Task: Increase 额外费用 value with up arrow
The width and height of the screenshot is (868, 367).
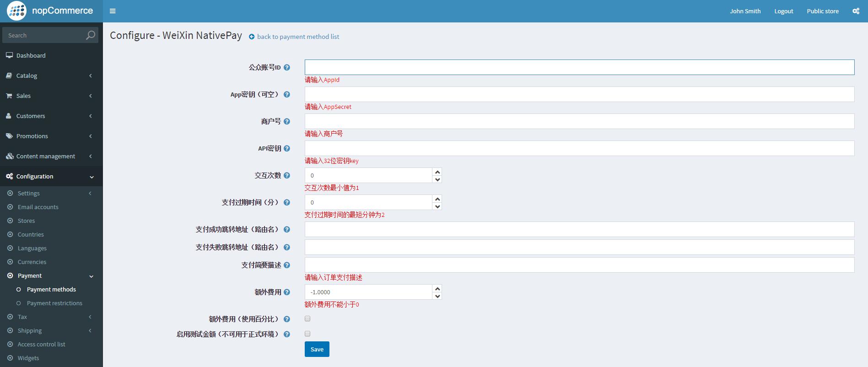Action: 437,289
